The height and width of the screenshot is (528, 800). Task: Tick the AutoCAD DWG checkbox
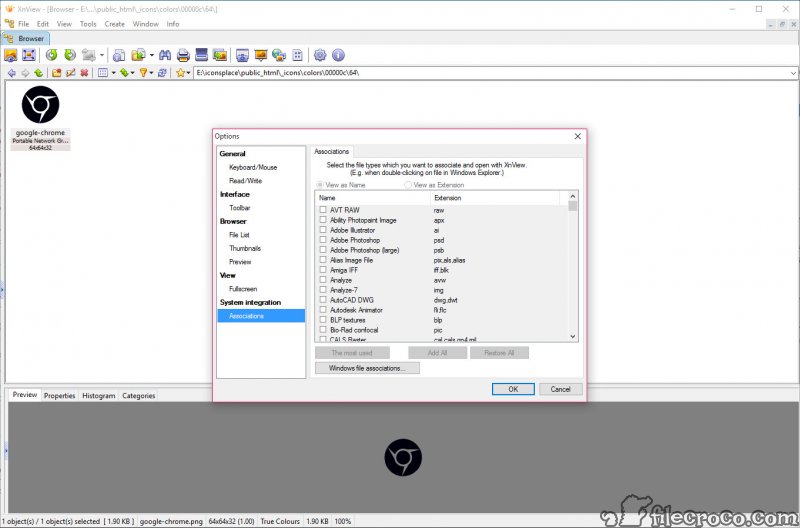tap(323, 300)
